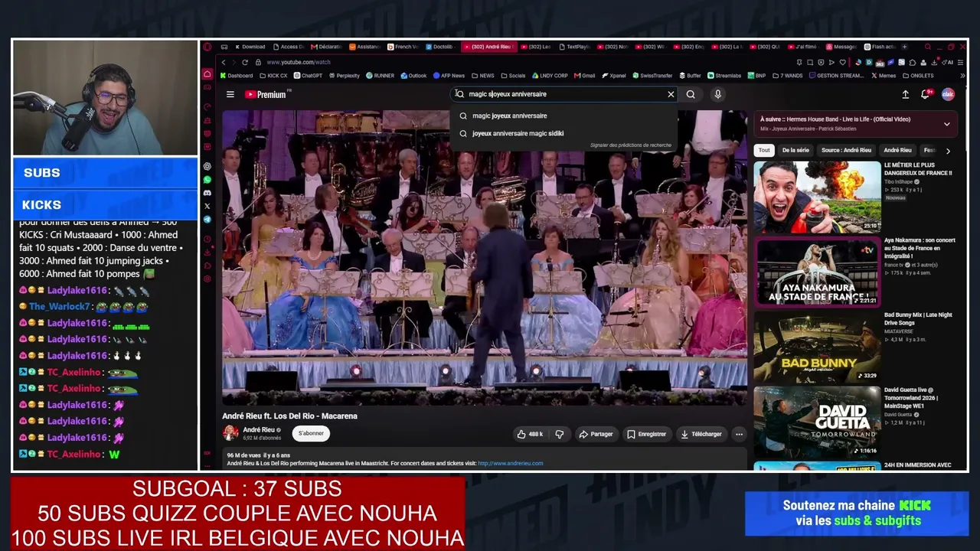Open the Tibo InShape video thumbnail

click(817, 197)
